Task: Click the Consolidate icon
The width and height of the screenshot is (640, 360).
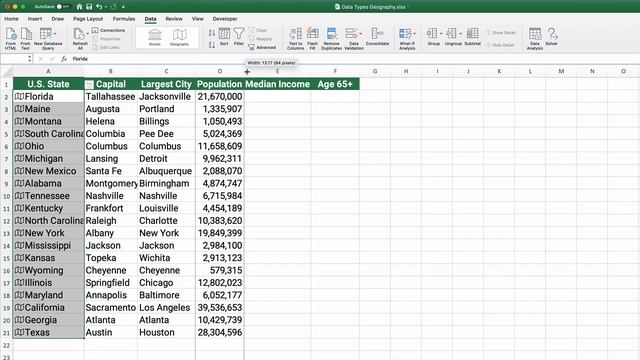Action: pos(377,37)
